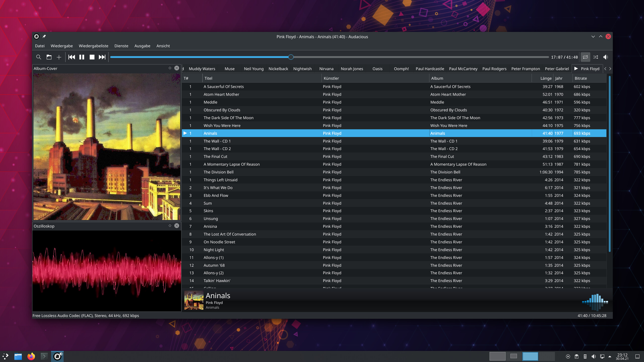The image size is (644, 362).
Task: Click the add files plus icon
Action: point(59,57)
